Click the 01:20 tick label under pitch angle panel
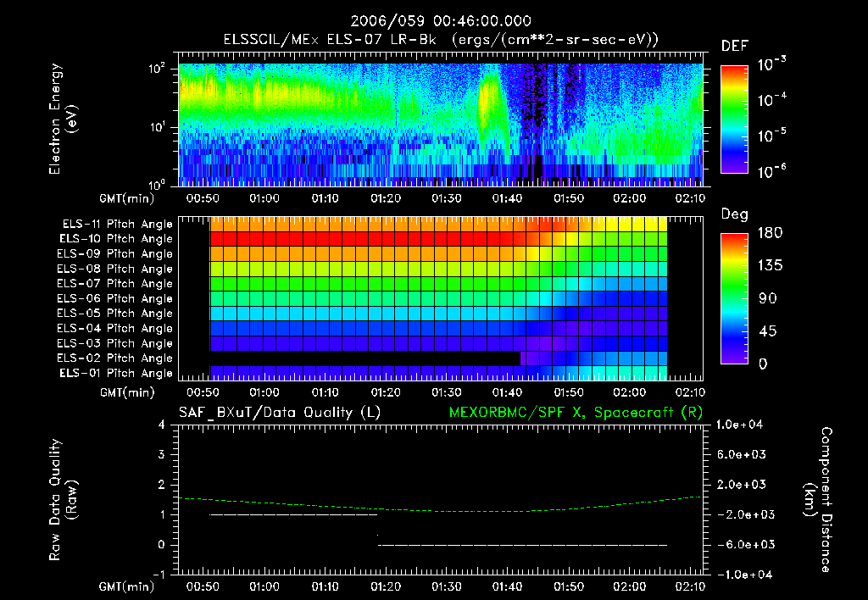 point(386,392)
